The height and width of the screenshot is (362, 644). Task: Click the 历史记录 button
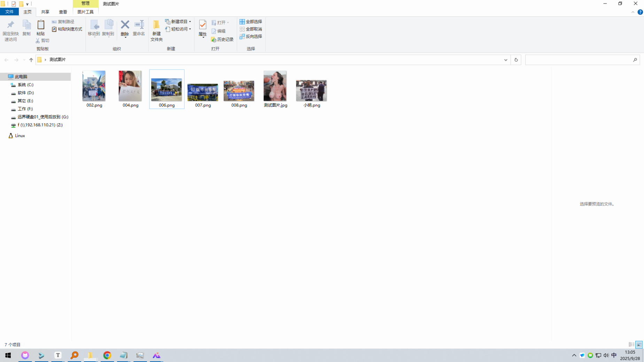point(222,40)
